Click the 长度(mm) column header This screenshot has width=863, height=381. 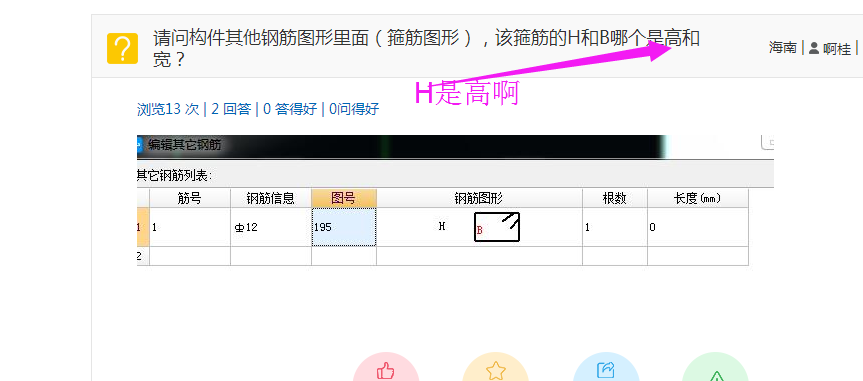[698, 198]
